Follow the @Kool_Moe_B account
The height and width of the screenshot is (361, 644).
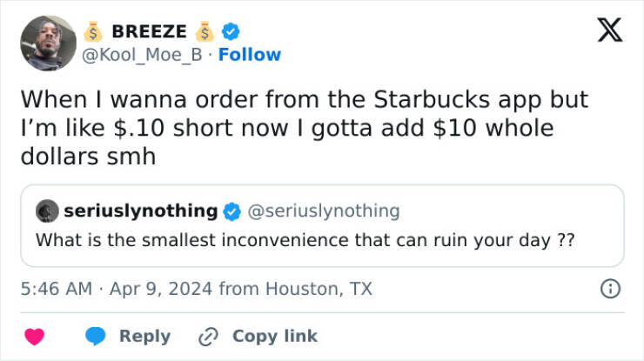click(250, 55)
